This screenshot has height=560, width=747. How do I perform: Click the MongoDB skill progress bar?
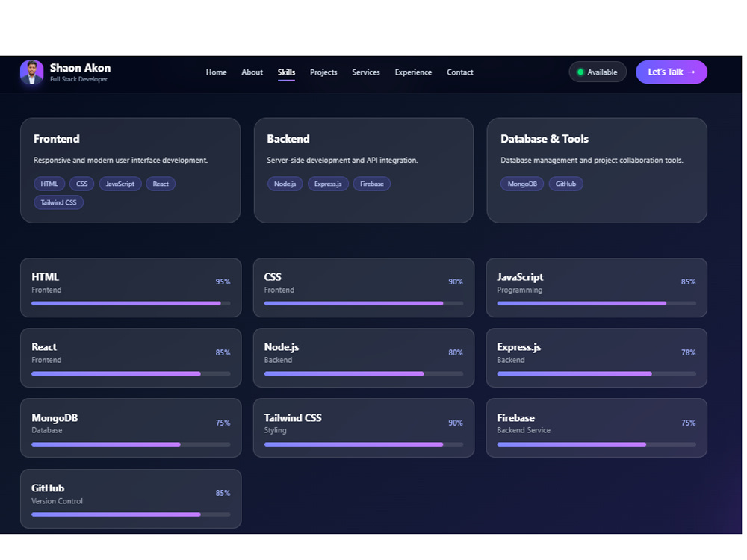[131, 444]
